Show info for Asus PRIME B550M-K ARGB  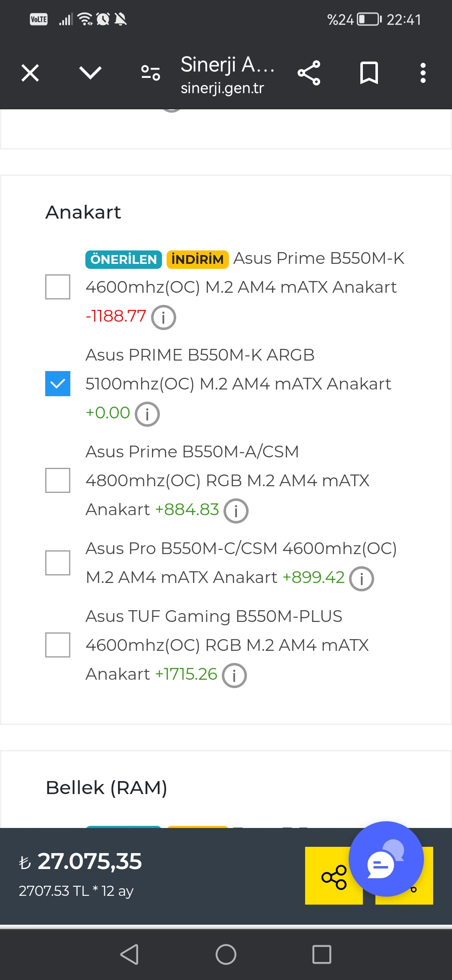[147, 414]
